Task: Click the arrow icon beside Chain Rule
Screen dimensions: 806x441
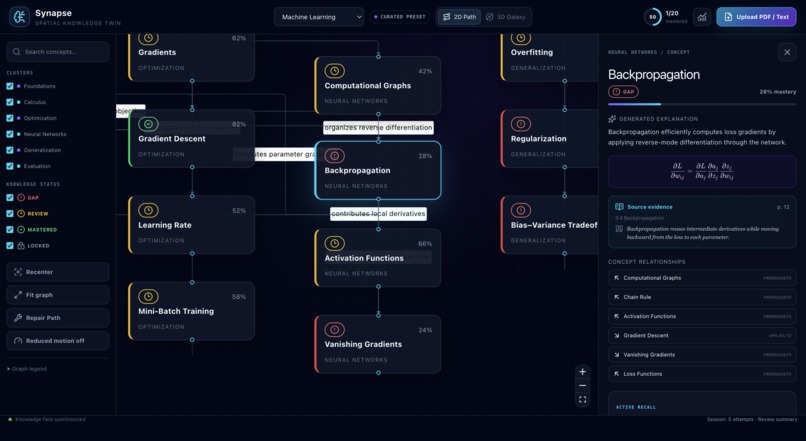Action: pos(616,297)
